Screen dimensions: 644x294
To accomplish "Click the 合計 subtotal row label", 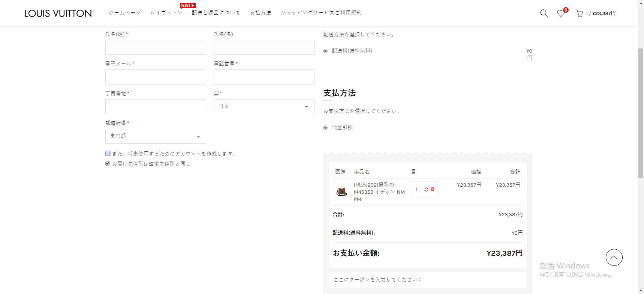I will pyautogui.click(x=338, y=214).
